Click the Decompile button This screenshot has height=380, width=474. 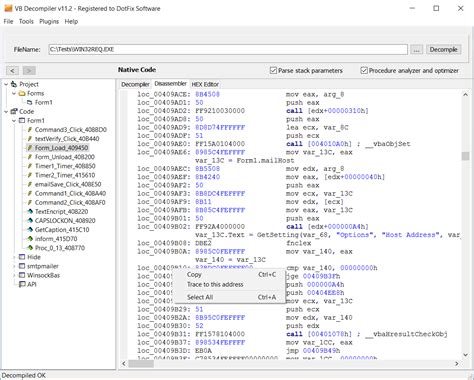click(443, 49)
